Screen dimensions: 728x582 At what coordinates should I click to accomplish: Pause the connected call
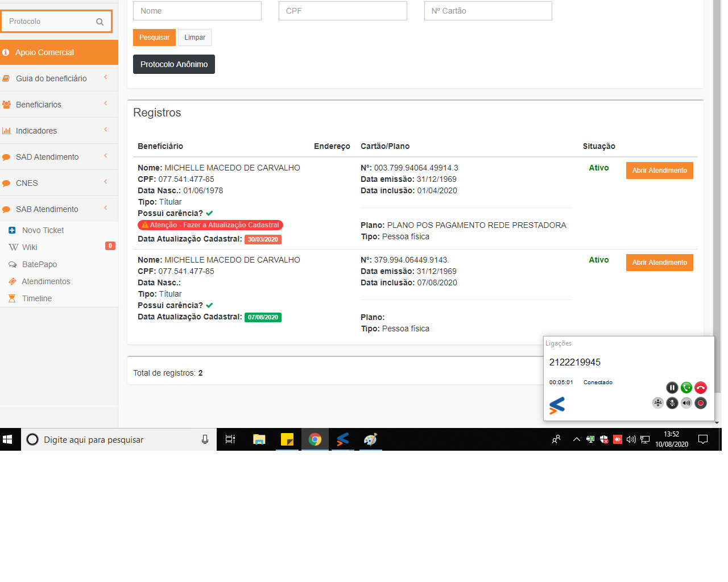(x=672, y=388)
